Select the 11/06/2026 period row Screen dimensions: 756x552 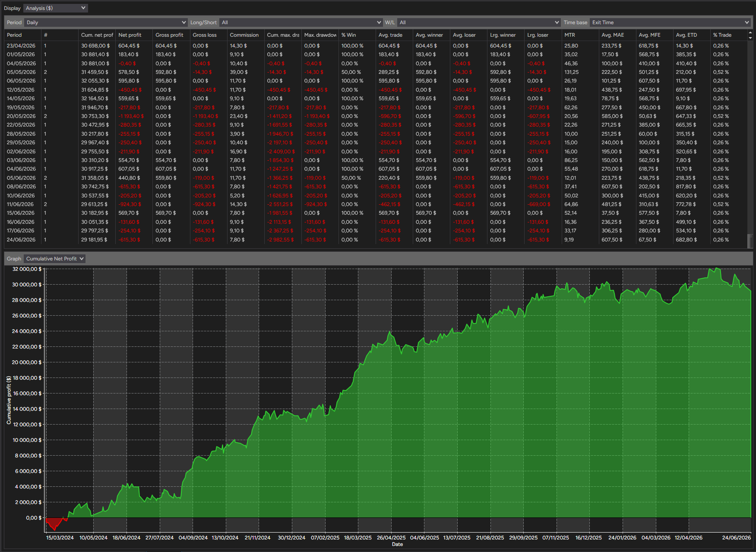tap(376, 204)
